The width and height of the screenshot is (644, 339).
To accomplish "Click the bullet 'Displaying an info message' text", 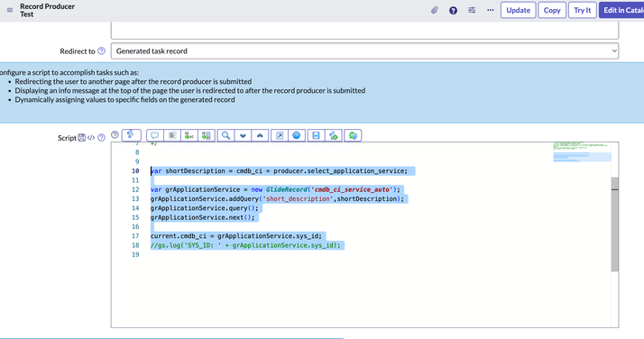I will [190, 91].
